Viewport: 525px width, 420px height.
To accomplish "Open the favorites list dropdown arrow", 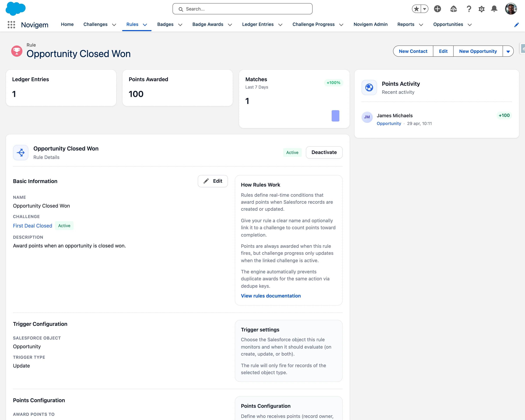I will 424,9.
